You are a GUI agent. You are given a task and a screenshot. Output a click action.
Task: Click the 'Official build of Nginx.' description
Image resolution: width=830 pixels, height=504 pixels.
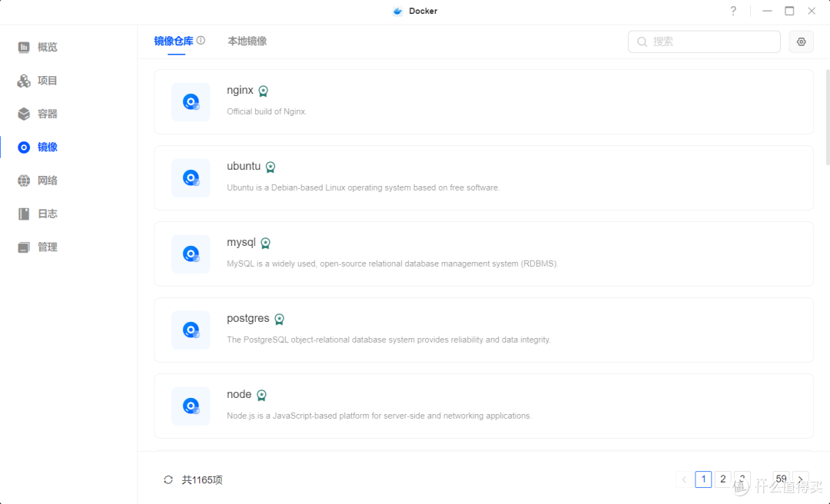[267, 111]
